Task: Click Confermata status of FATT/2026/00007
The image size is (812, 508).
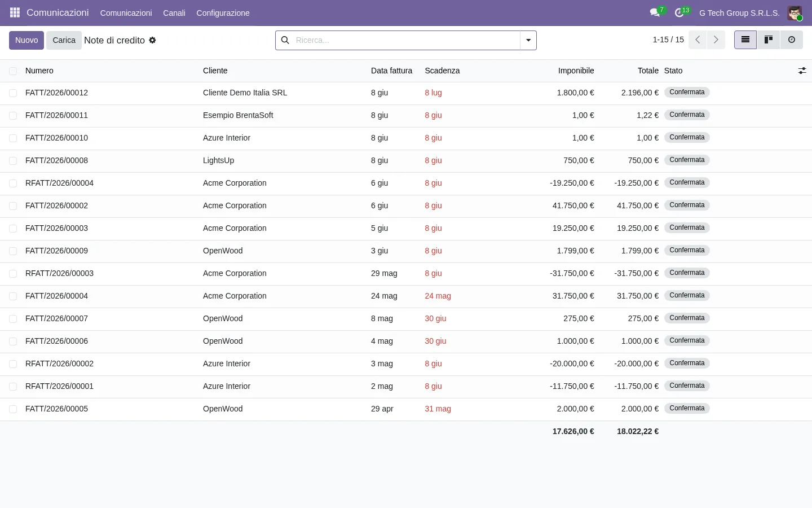Action: click(x=687, y=318)
